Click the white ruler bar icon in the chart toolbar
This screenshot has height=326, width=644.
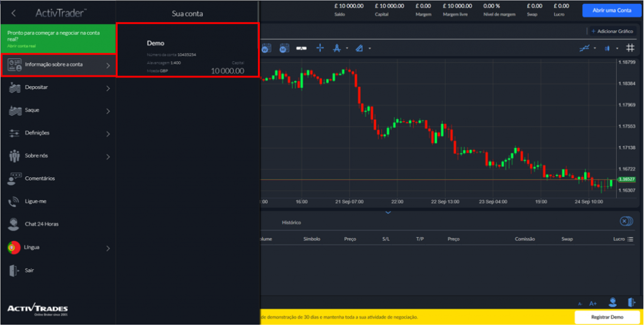[x=301, y=48]
